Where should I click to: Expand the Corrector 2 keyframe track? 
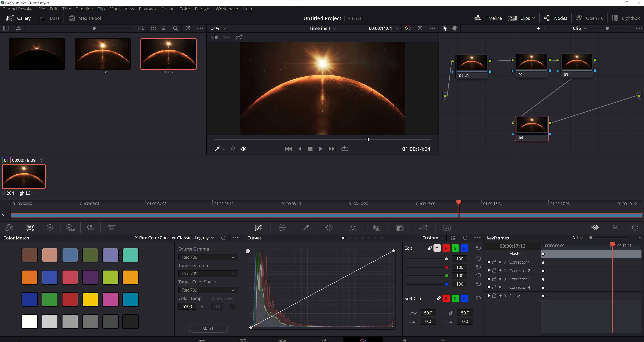click(x=505, y=271)
